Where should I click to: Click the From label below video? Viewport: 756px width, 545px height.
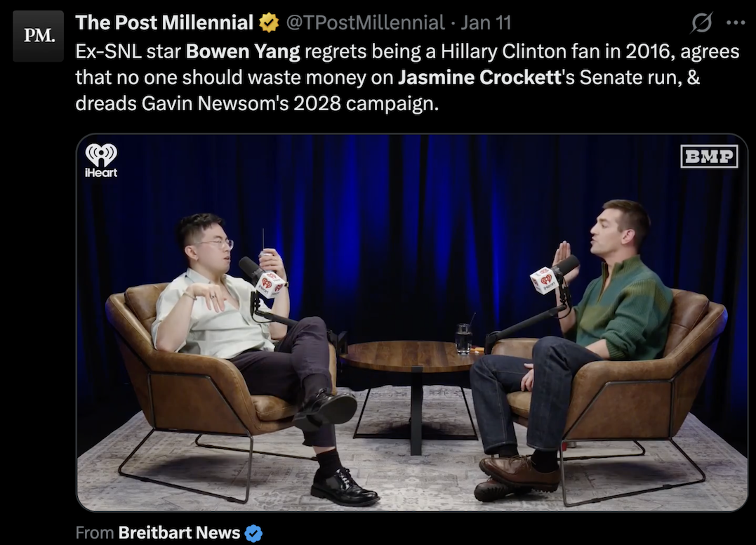click(95, 532)
